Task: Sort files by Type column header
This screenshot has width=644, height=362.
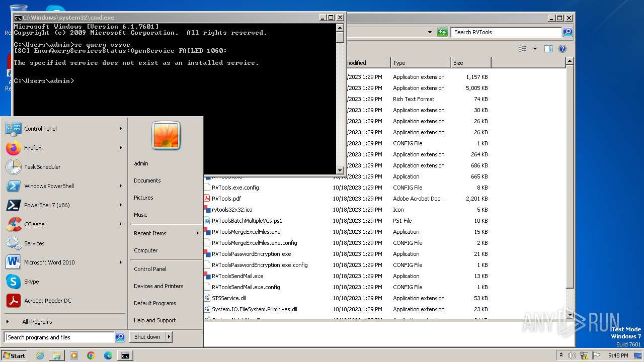Action: (421, 63)
